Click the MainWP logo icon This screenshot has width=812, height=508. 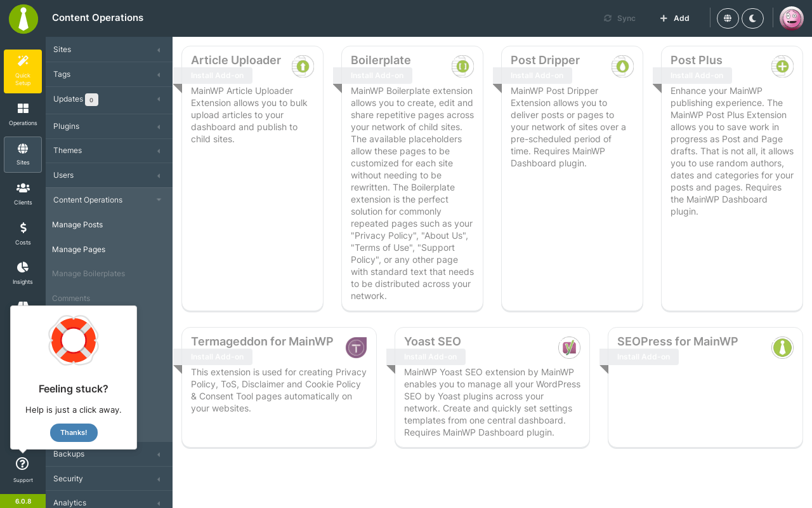pos(23,19)
